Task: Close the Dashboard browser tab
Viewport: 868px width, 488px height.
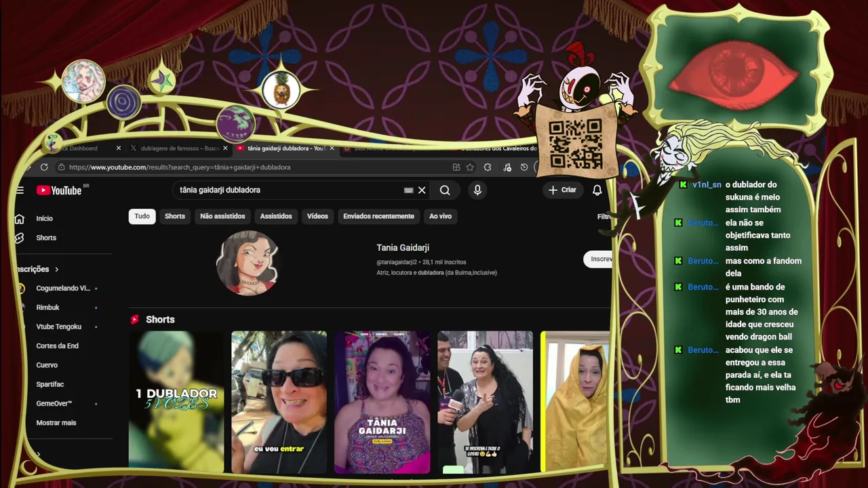Action: 119,148
